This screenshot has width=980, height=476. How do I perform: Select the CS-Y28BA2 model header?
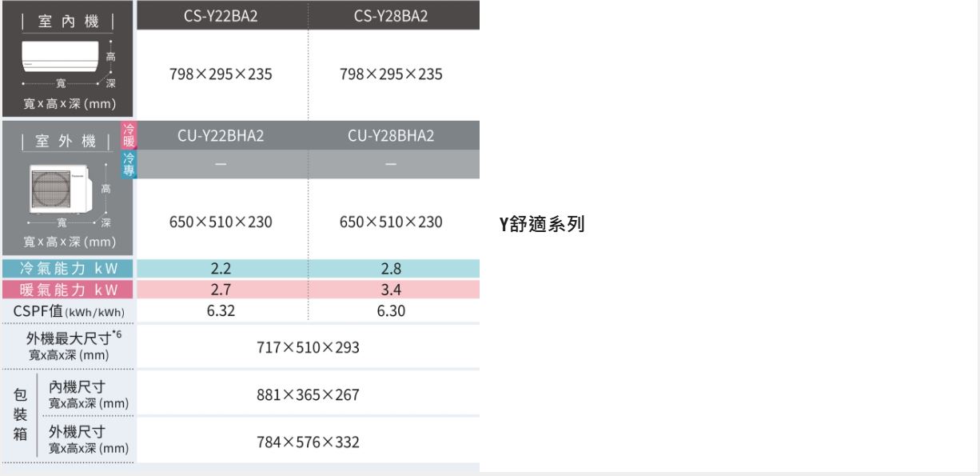coord(390,16)
